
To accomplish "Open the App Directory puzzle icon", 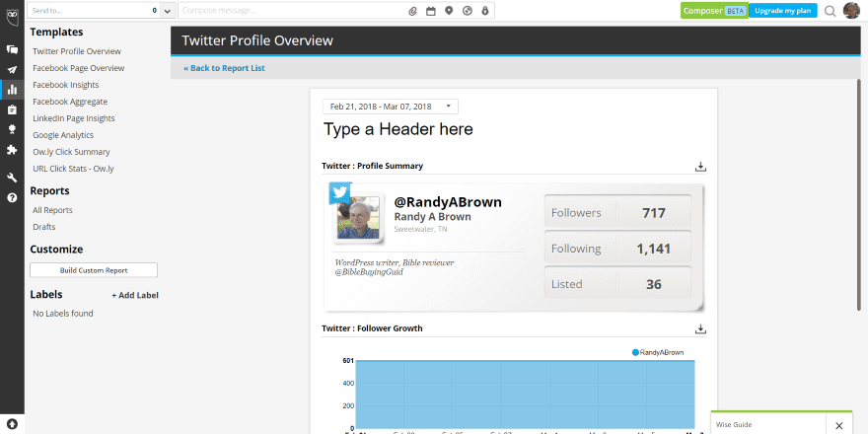I will [12, 150].
